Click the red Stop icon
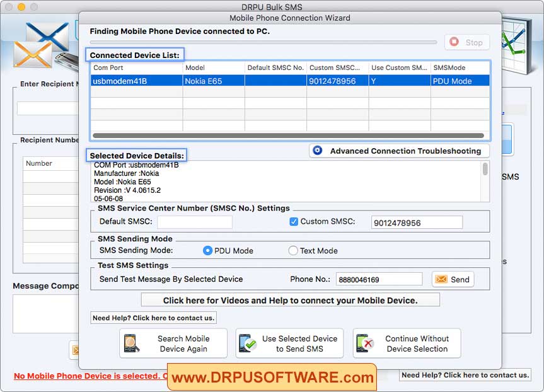Screen dimensions: 544x392 tap(454, 42)
